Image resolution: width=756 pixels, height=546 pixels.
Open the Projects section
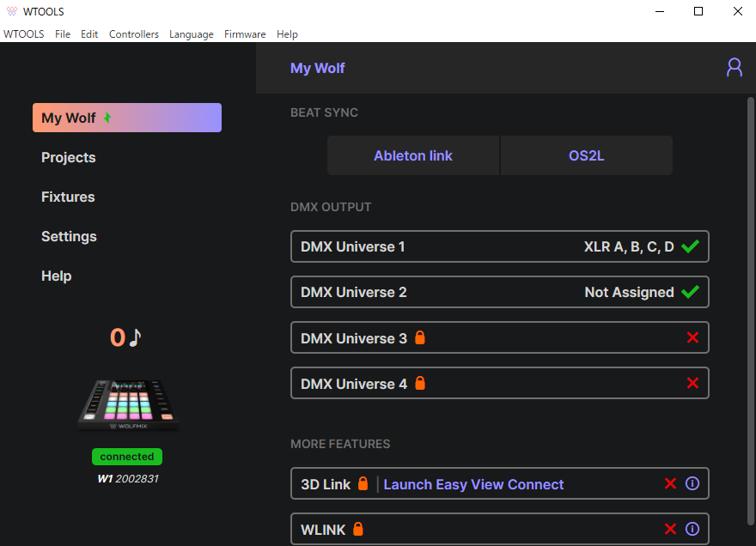tap(69, 158)
